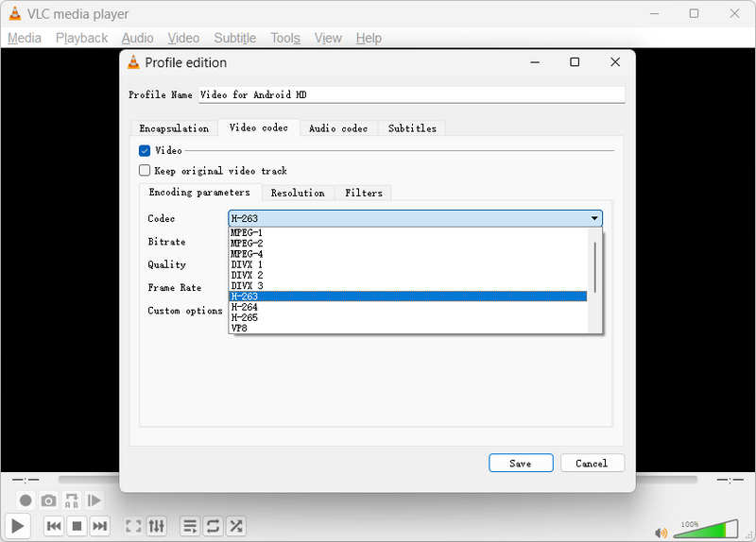756x542 pixels.
Task: Click the codec list scrollbar
Action: pos(595,267)
